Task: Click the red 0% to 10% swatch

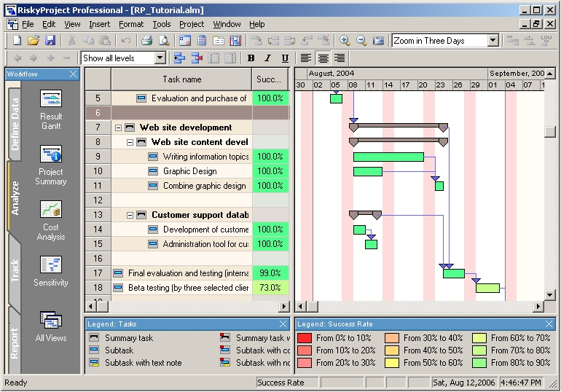Action: coord(305,338)
